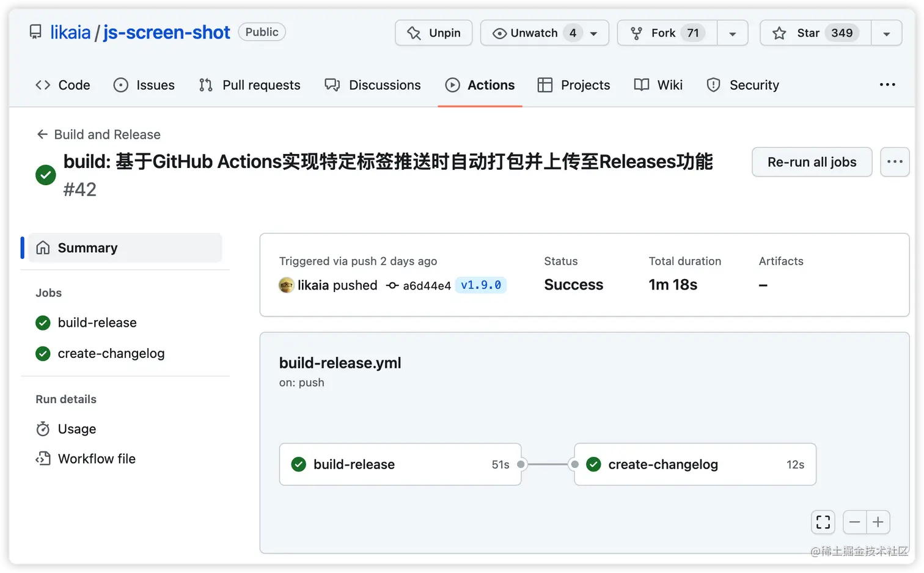Click the Actions play-circle icon

453,85
